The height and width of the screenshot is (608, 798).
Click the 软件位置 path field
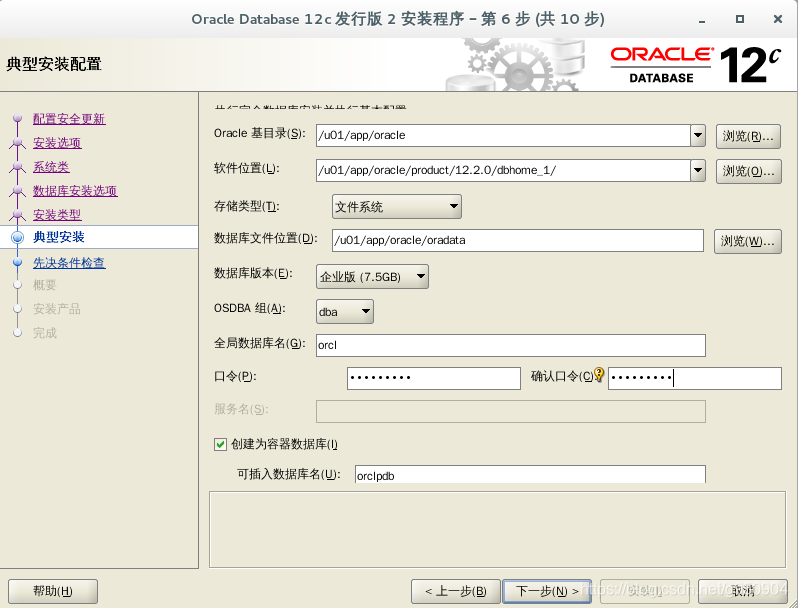(x=503, y=170)
